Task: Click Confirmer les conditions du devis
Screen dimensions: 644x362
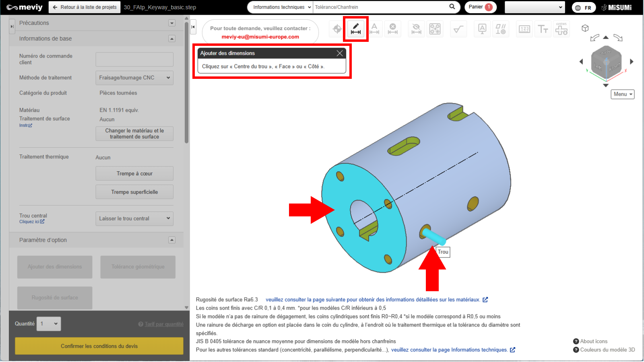Action: click(x=99, y=346)
